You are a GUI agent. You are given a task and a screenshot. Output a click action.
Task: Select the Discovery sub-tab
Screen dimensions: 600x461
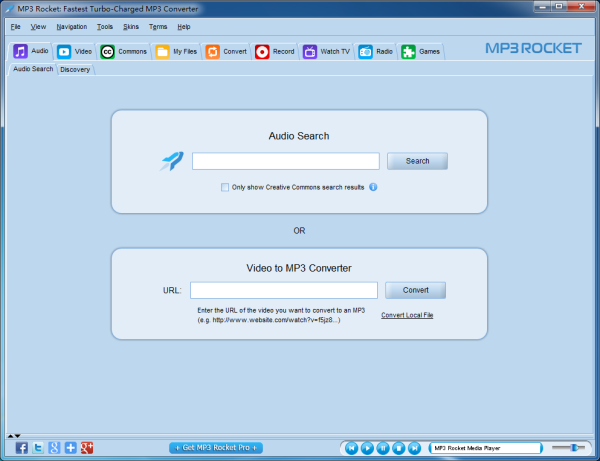(x=75, y=70)
